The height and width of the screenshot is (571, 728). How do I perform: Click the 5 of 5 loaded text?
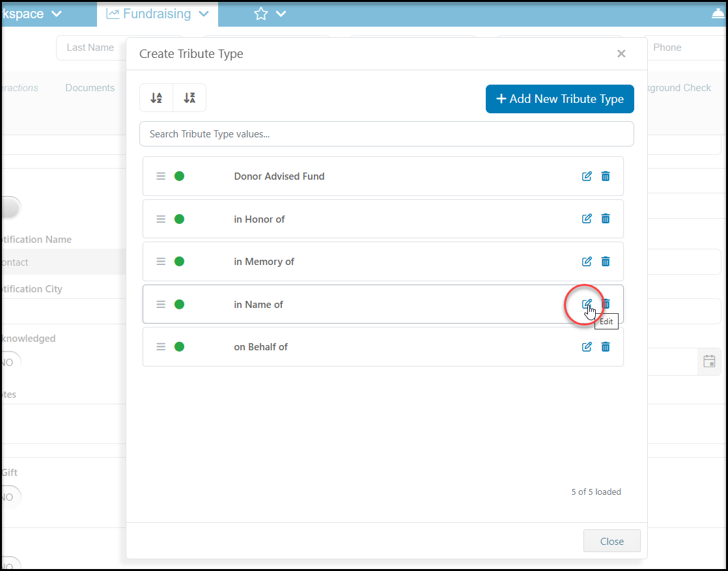pos(596,492)
